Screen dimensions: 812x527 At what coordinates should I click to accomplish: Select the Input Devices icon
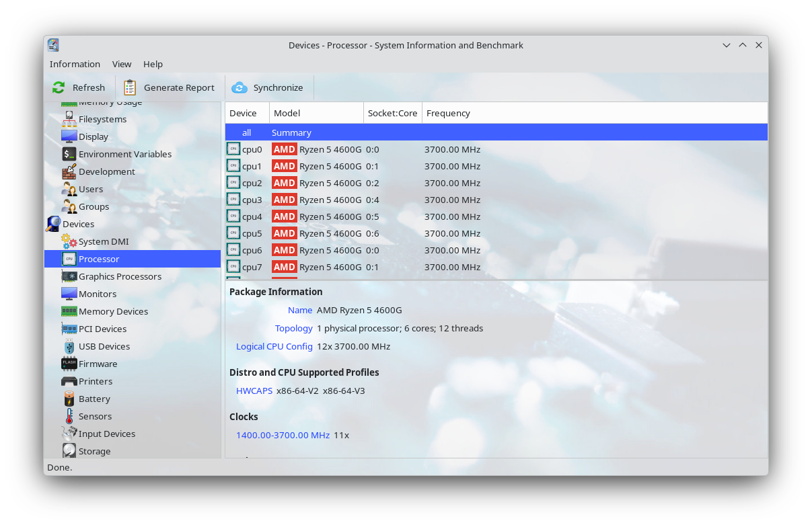pos(69,434)
